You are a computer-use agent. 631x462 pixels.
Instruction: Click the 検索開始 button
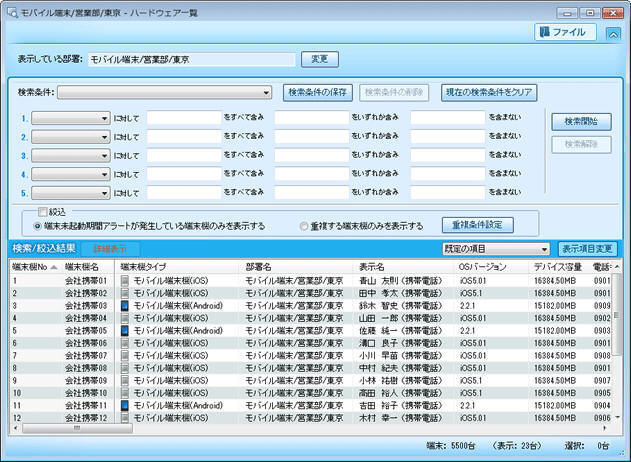click(x=581, y=121)
